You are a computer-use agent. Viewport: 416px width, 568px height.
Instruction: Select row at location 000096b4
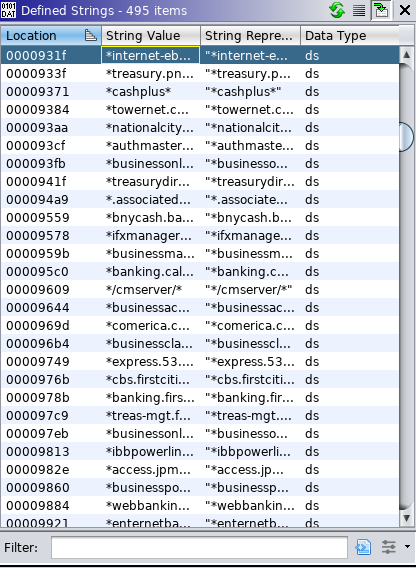point(199,343)
